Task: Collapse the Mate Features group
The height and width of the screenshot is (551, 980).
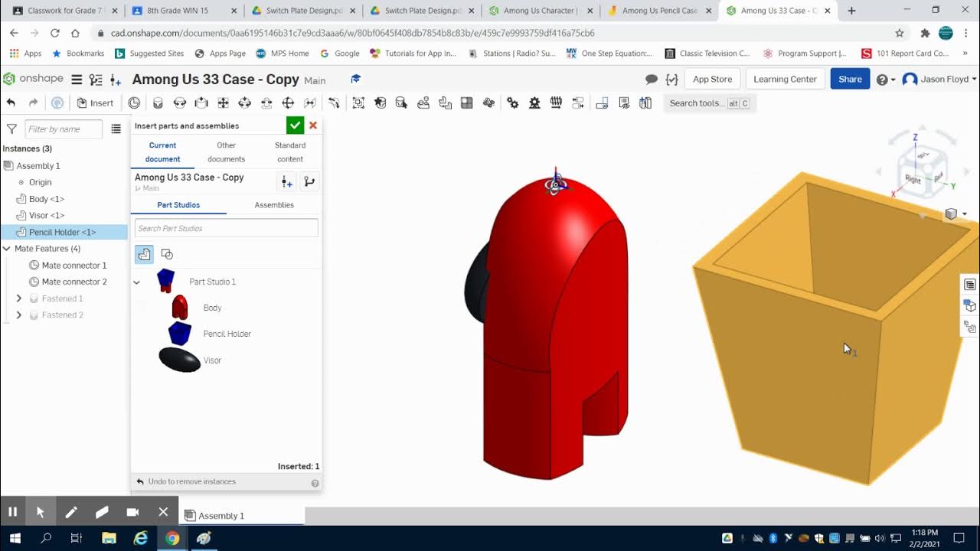Action: pyautogui.click(x=7, y=249)
